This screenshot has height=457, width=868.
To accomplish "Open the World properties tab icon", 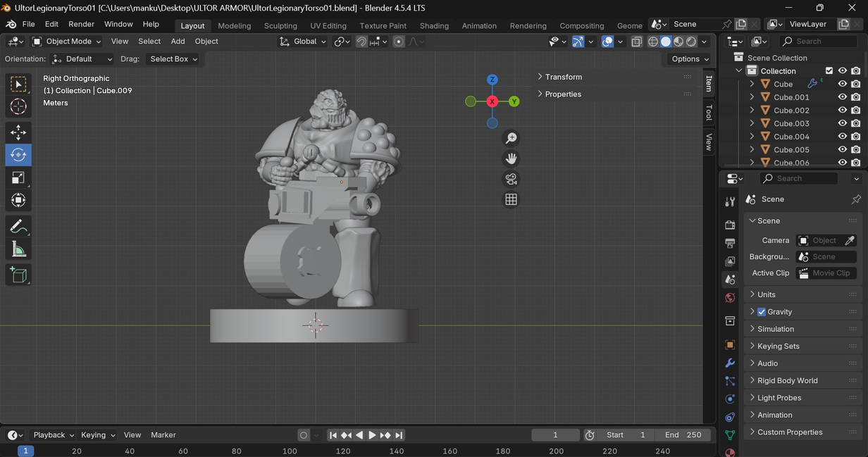I will pyautogui.click(x=730, y=298).
